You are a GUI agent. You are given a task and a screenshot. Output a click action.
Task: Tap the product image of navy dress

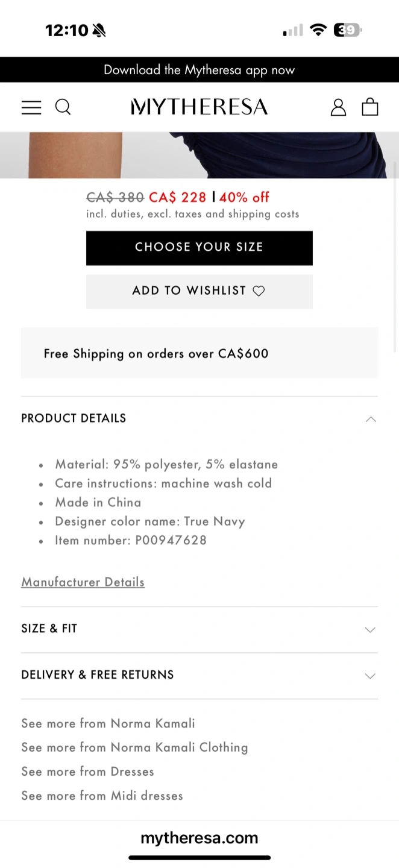click(x=199, y=155)
